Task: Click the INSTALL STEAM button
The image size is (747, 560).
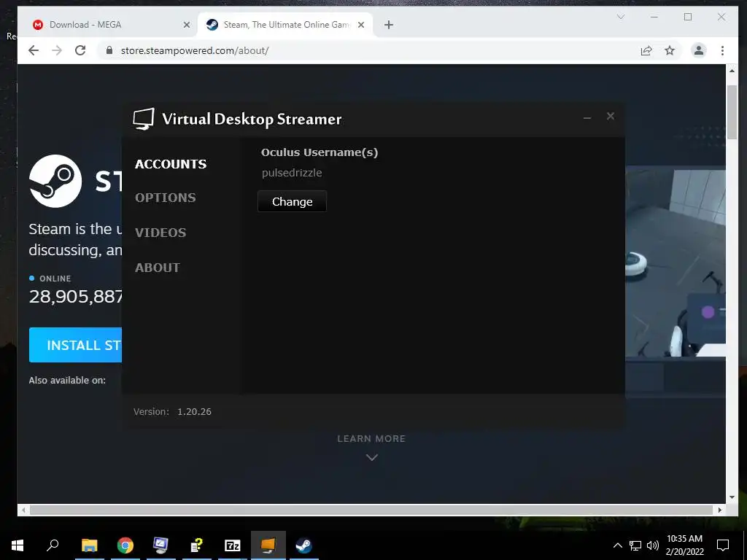Action: pyautogui.click(x=75, y=345)
